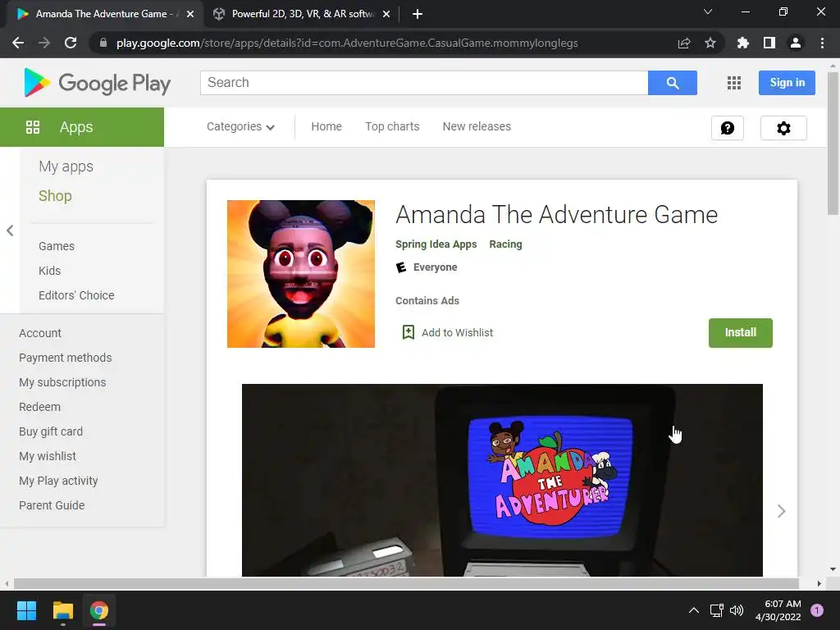Toggle the Chrome side panel icon

pos(769,43)
